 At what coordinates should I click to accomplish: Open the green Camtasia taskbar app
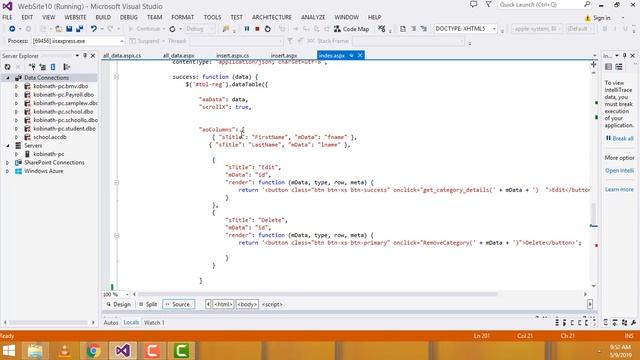181,350
